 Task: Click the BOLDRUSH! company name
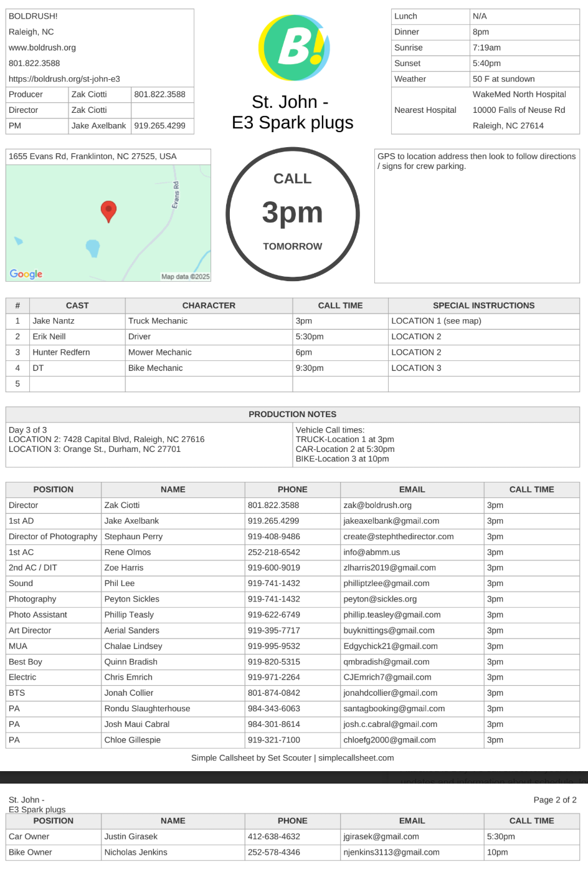click(x=33, y=16)
